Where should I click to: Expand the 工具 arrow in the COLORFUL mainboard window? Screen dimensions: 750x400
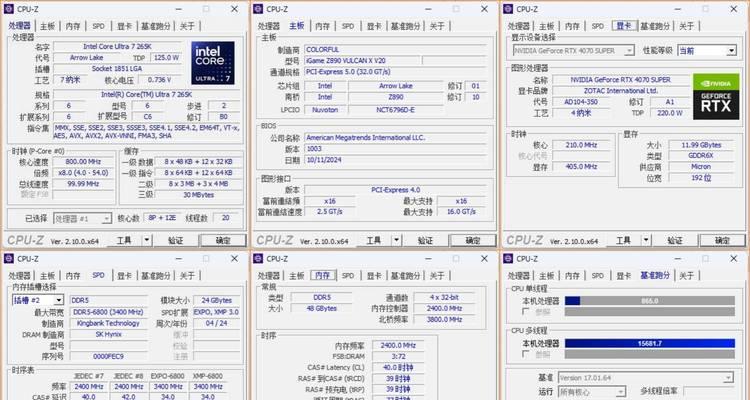[397, 240]
